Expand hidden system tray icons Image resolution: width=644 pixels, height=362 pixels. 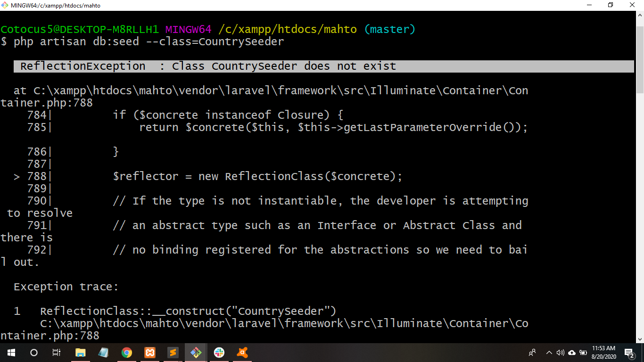pyautogui.click(x=549, y=353)
